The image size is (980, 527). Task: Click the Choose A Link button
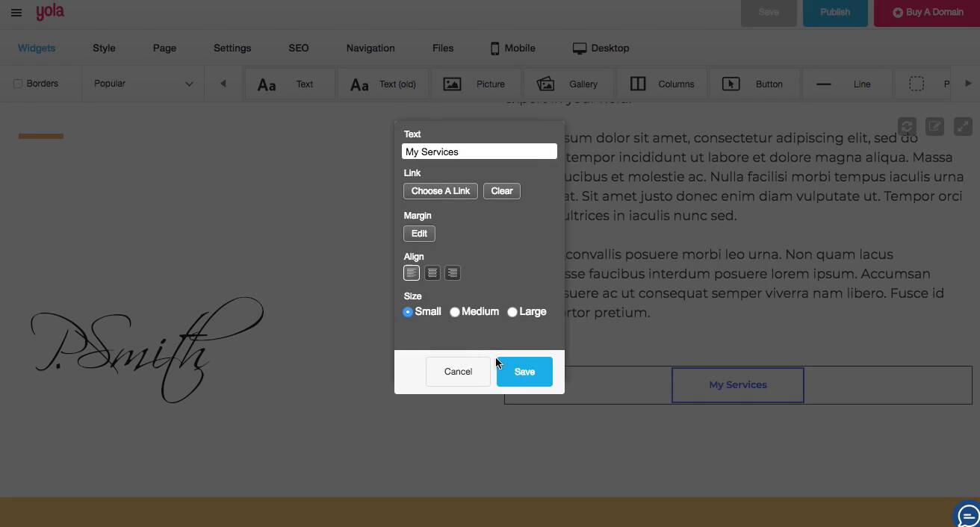click(x=441, y=191)
